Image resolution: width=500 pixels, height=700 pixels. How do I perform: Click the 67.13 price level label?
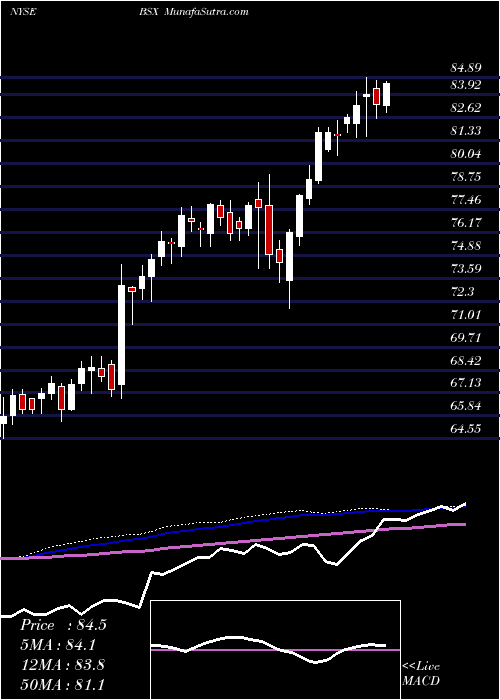466,383
